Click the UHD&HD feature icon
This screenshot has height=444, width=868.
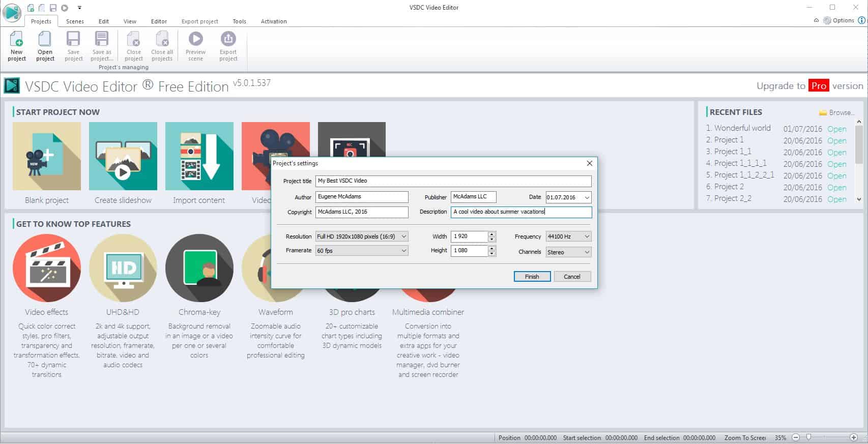[123, 268]
